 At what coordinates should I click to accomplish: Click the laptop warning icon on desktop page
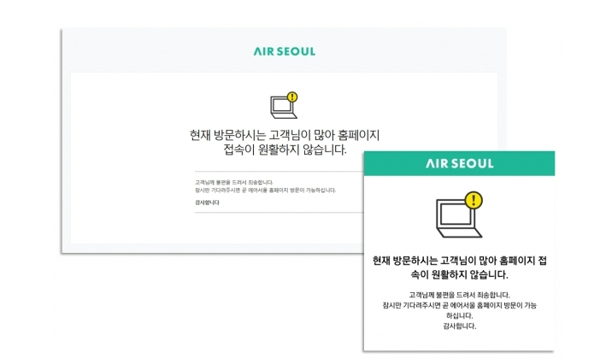pos(284,105)
